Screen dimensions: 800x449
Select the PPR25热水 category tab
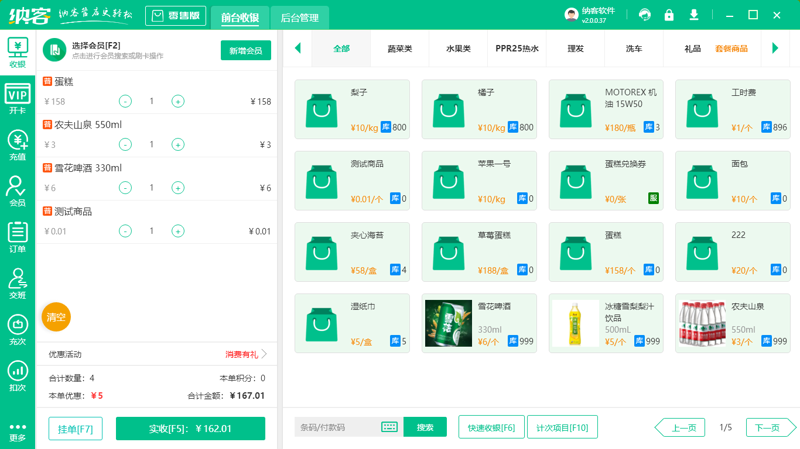click(x=517, y=48)
